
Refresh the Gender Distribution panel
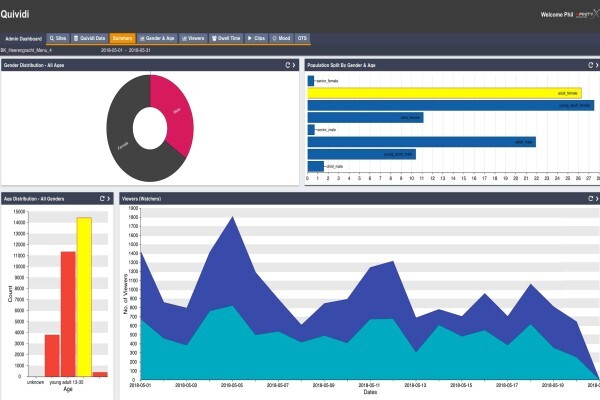click(x=288, y=65)
